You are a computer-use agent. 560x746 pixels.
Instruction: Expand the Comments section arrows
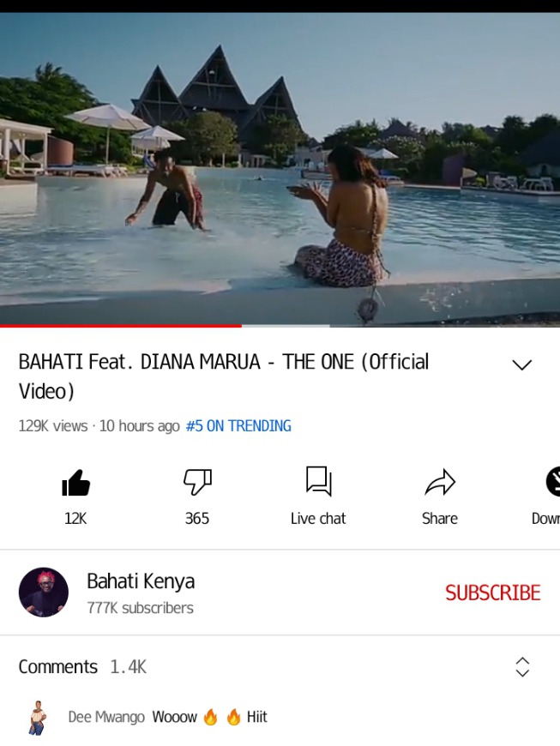[x=522, y=667]
